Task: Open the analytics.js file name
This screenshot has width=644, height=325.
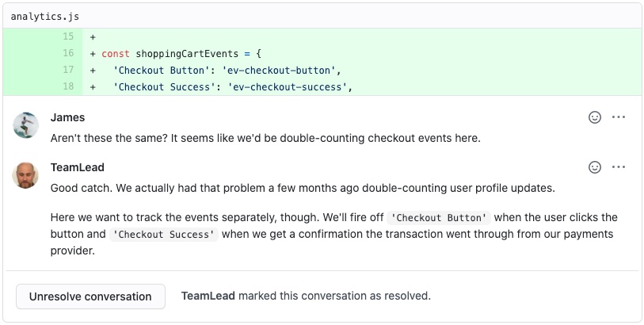Action: point(45,16)
